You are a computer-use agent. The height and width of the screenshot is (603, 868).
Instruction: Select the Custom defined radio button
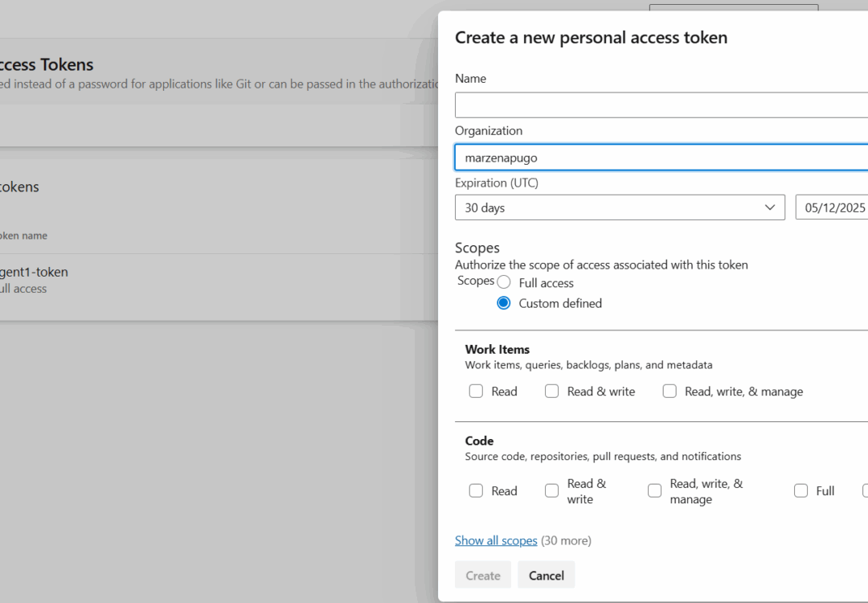(x=503, y=303)
